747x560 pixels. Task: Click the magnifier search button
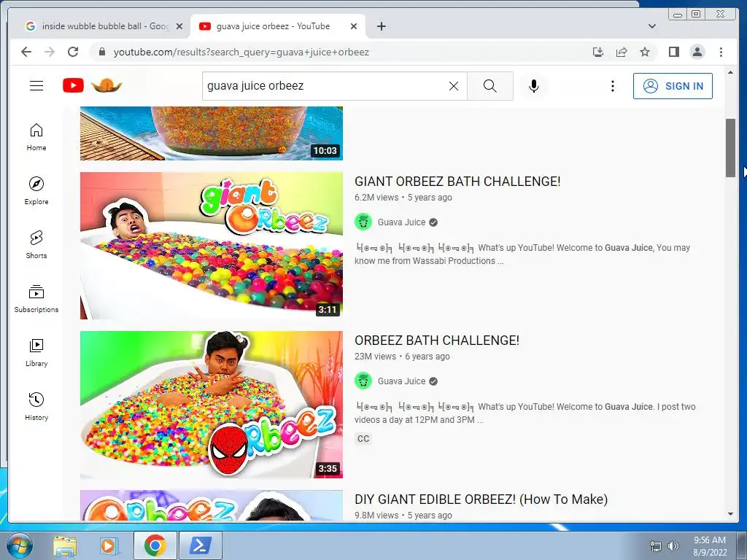pos(489,86)
